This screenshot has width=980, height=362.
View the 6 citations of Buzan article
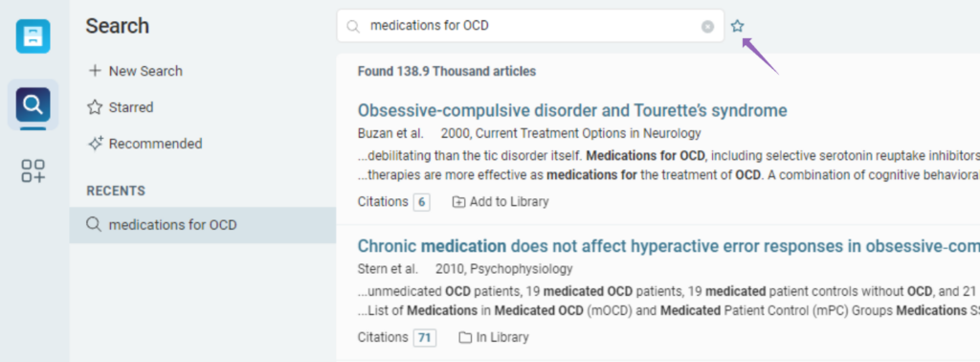(x=421, y=202)
